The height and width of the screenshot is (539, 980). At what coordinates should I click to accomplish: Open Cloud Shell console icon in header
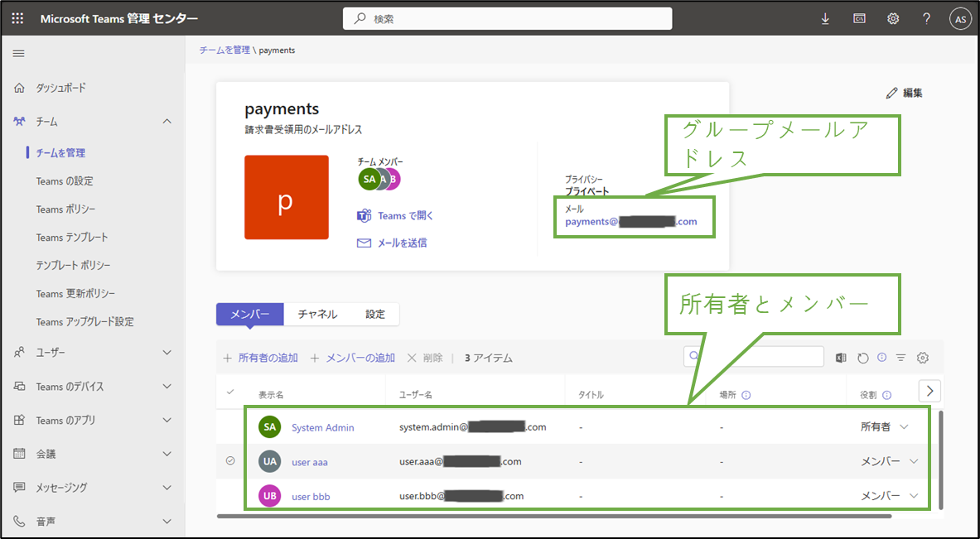859,19
